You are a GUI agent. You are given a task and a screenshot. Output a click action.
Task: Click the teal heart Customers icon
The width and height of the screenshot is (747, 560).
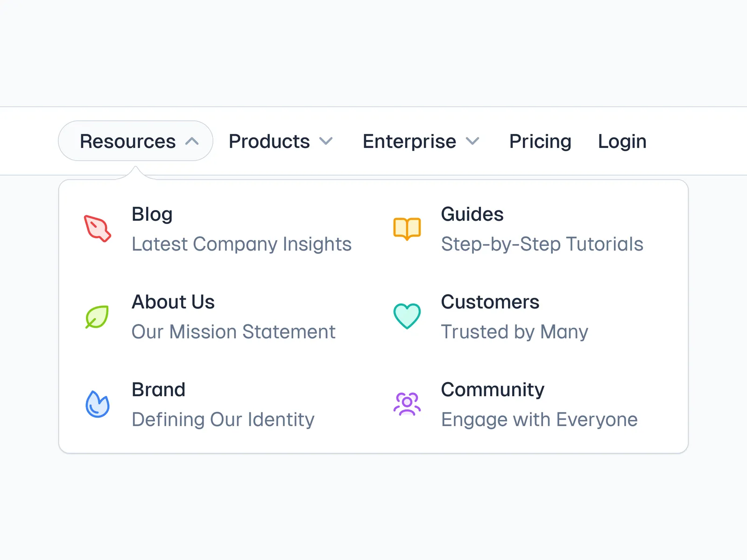[407, 316]
